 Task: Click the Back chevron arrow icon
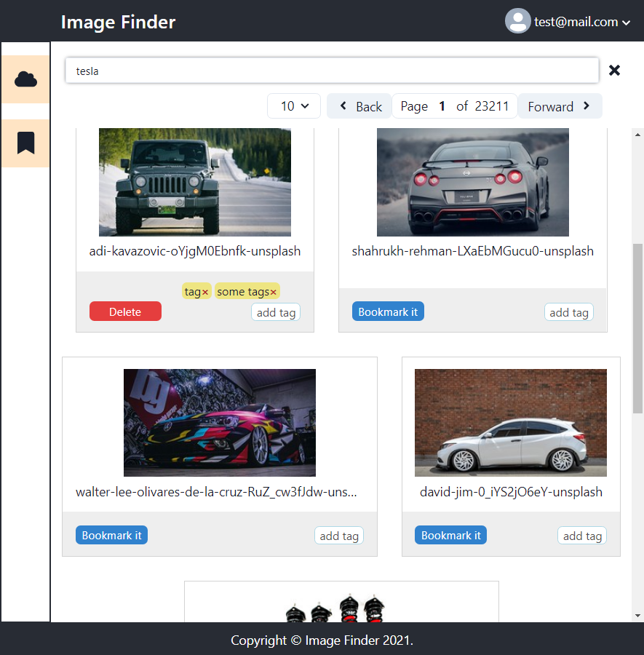pos(343,106)
